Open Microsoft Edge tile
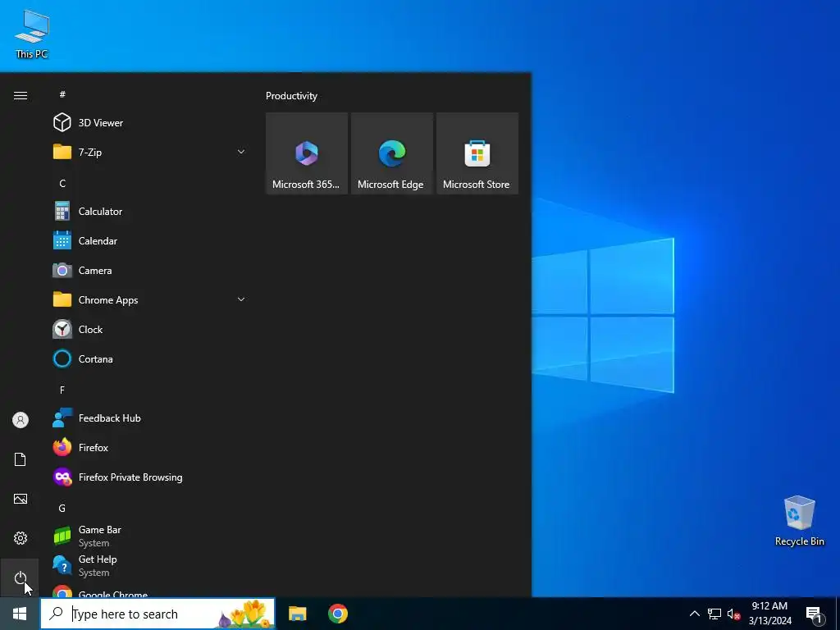Viewport: 840px width, 630px height. [x=391, y=153]
